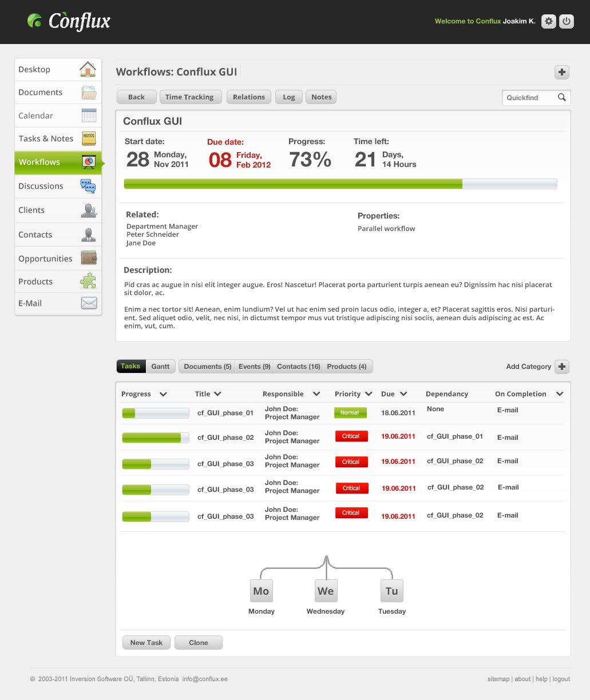Click the Calendar grid icon
590x700 pixels.
coord(89,115)
